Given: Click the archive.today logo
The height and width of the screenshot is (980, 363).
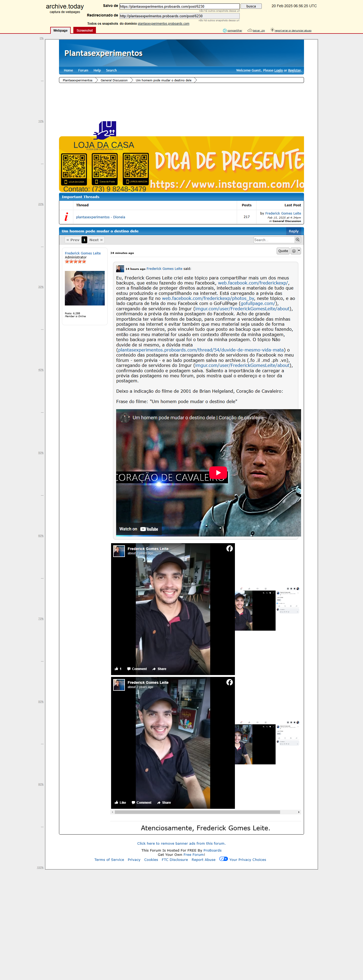Looking at the screenshot, I should [x=65, y=6].
